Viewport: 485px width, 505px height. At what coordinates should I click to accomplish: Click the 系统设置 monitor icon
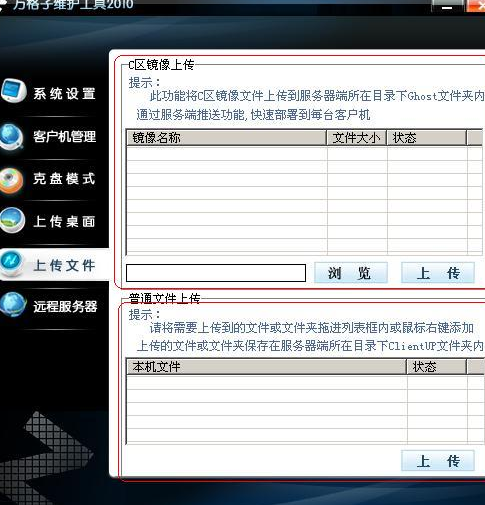[13, 90]
